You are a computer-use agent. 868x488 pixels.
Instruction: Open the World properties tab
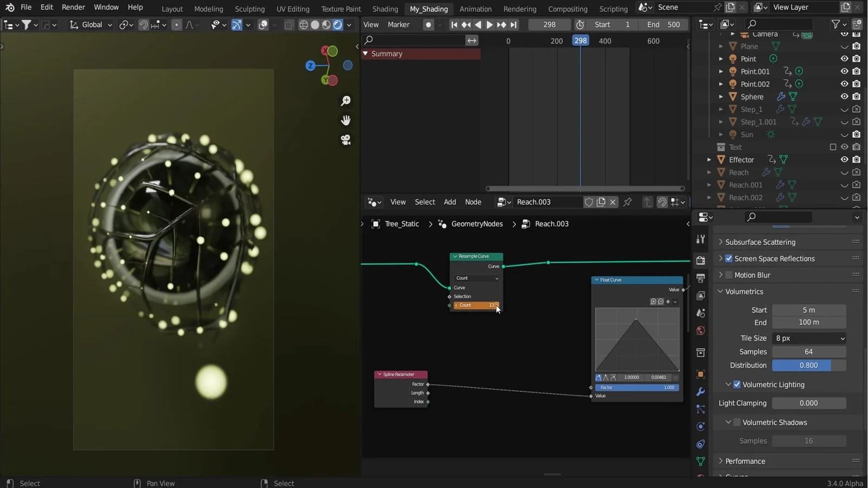point(700,331)
